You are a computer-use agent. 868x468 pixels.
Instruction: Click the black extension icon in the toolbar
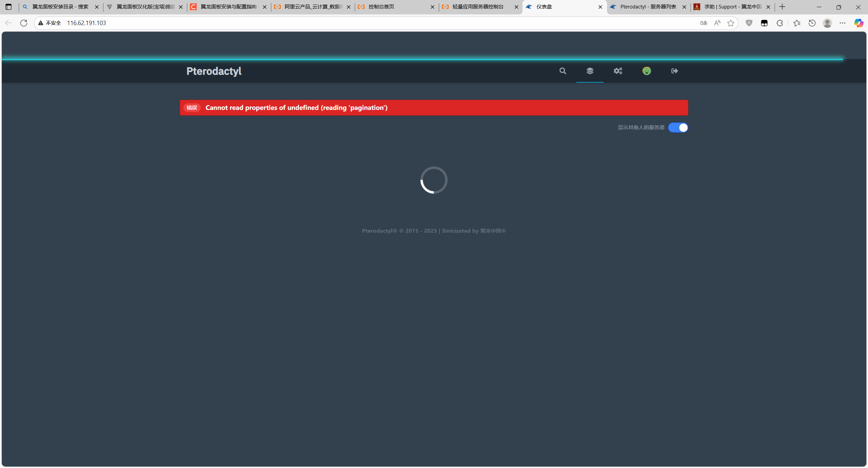pos(764,23)
